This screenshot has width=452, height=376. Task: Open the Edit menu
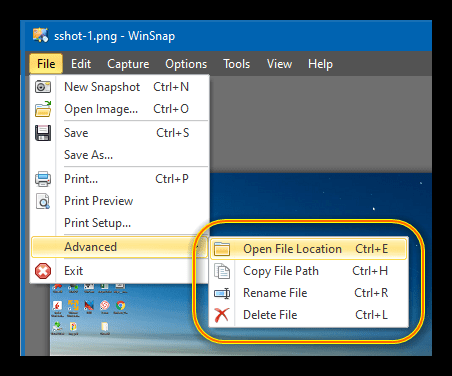pyautogui.click(x=81, y=64)
